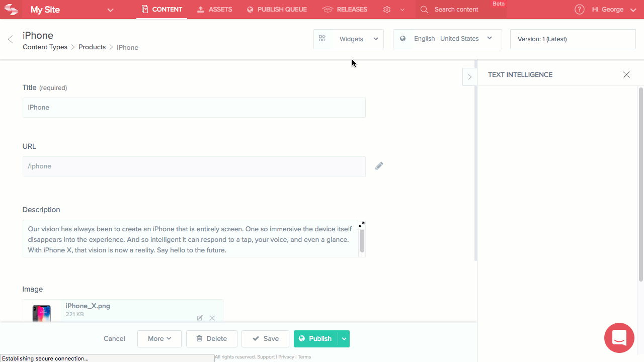Click the globe icon in the language selector
The width and height of the screenshot is (644, 362).
click(403, 39)
